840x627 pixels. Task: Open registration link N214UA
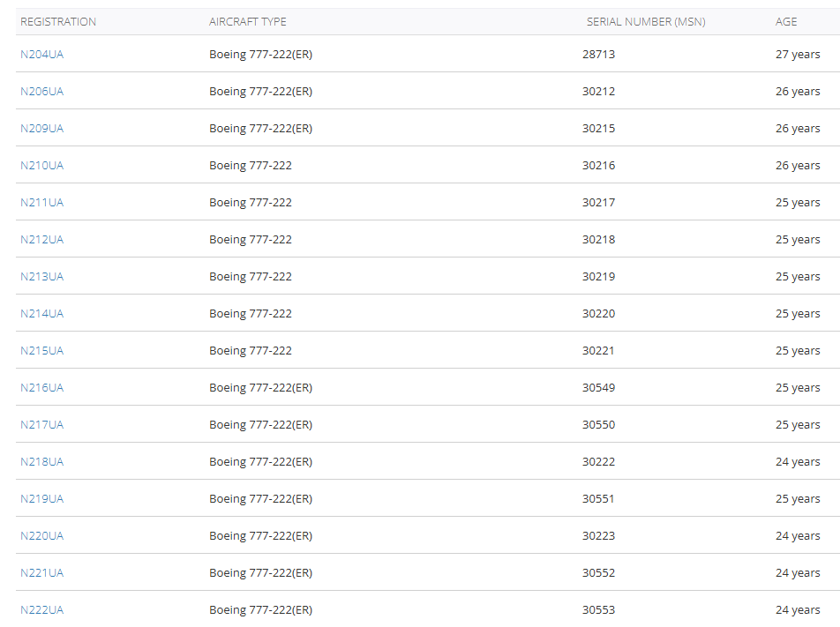(x=41, y=313)
